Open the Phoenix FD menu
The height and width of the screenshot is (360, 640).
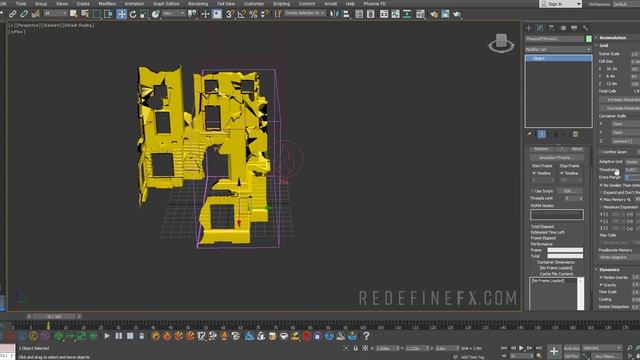pos(374,4)
